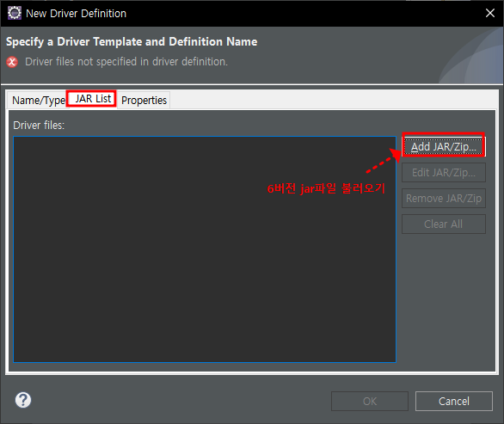Click the Remove JAR/Zip button
The height and width of the screenshot is (424, 504).
pyautogui.click(x=444, y=199)
